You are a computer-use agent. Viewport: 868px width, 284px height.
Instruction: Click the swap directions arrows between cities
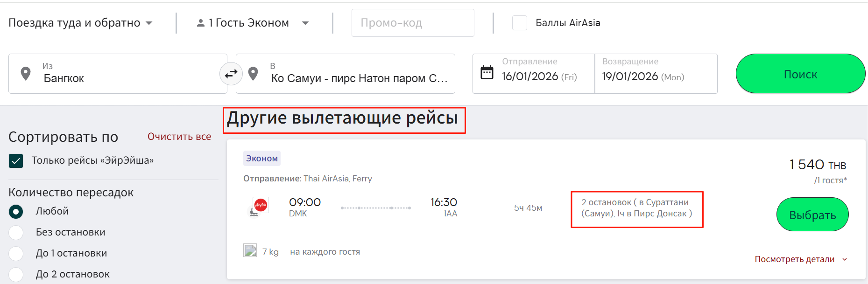pyautogui.click(x=231, y=73)
